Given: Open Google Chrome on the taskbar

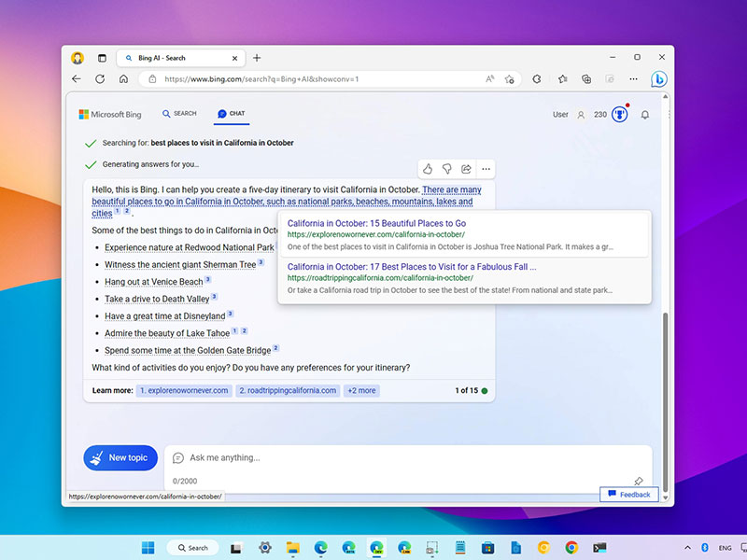Looking at the screenshot, I should (571, 548).
